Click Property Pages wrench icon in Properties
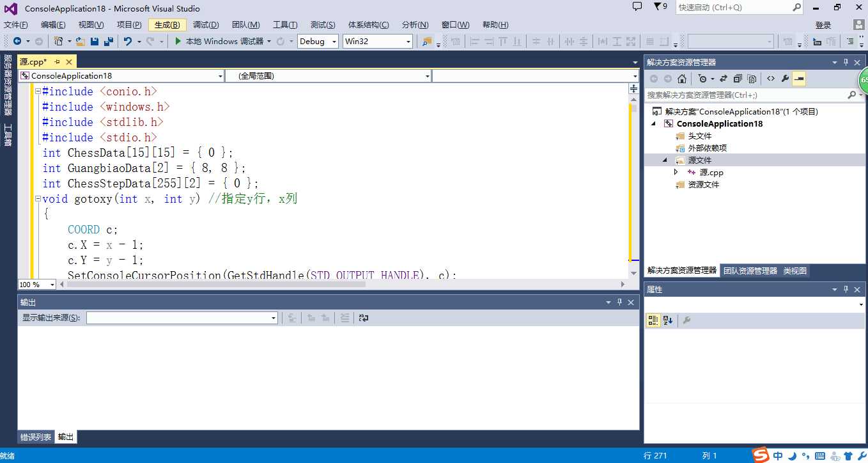 (687, 320)
